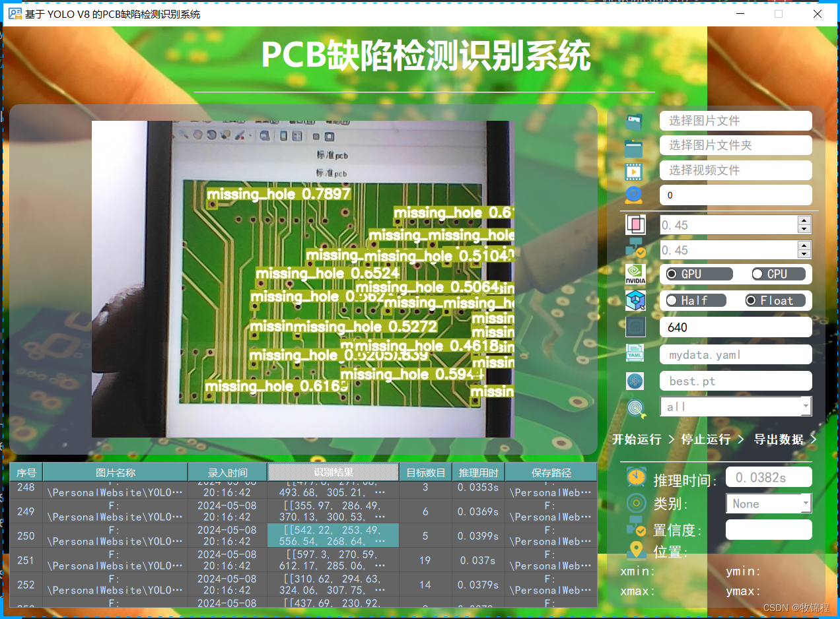Click the webcam camera icon

click(x=634, y=195)
